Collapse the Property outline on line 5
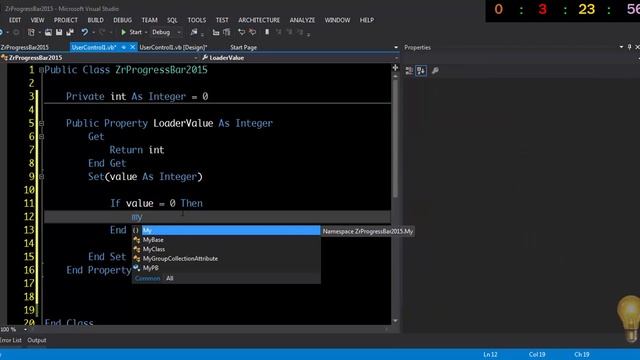 (41, 123)
